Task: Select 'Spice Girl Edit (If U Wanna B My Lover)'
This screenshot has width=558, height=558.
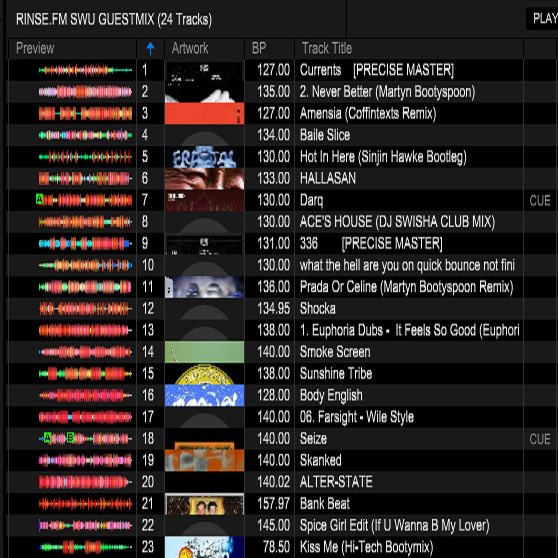Action: point(394,526)
